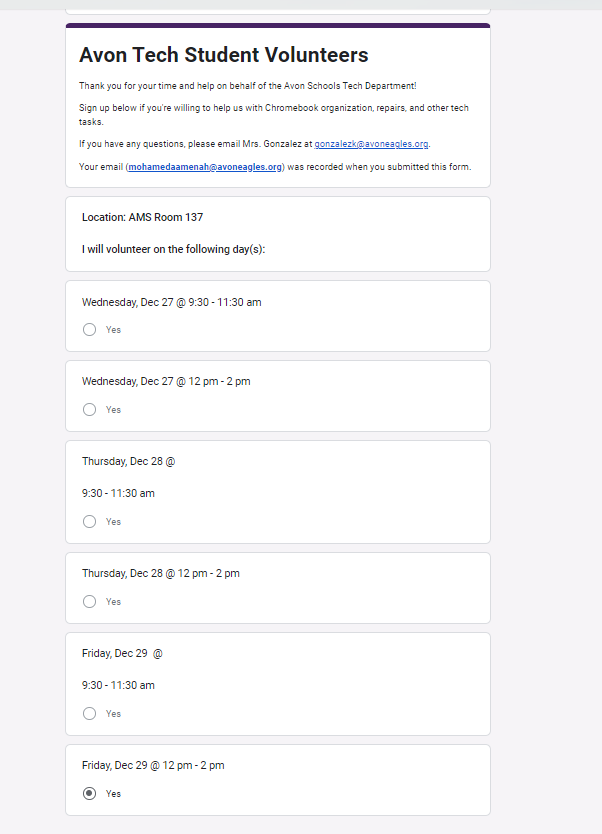Screen dimensions: 602x834
Task: Click the mohamedaamenah@avoneagles.org email link
Action: (205, 167)
